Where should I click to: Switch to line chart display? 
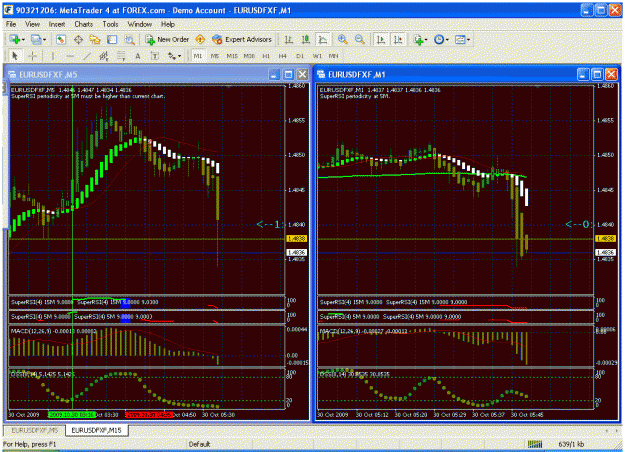322,39
